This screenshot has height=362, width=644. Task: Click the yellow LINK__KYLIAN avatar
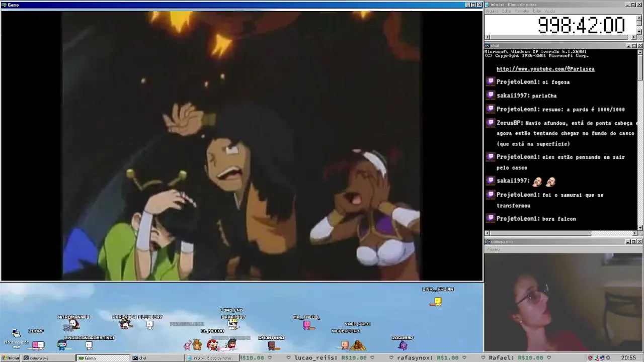[437, 302]
